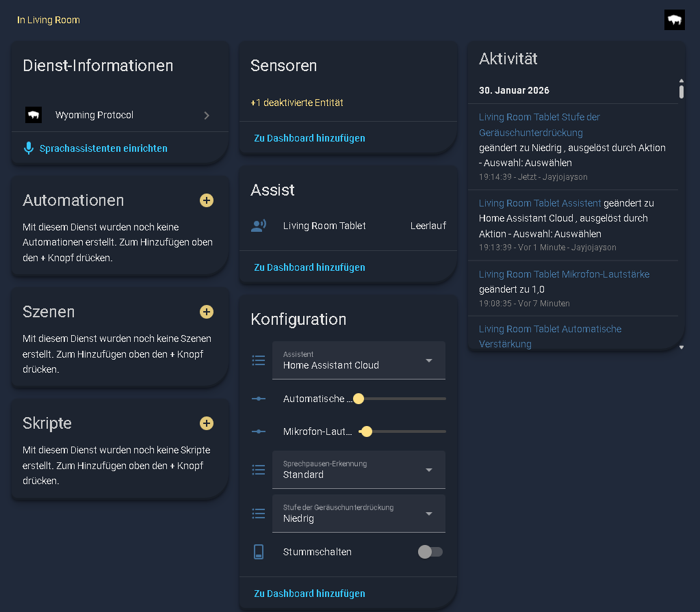Click the Wyoming logo in top-right corner

click(x=674, y=20)
